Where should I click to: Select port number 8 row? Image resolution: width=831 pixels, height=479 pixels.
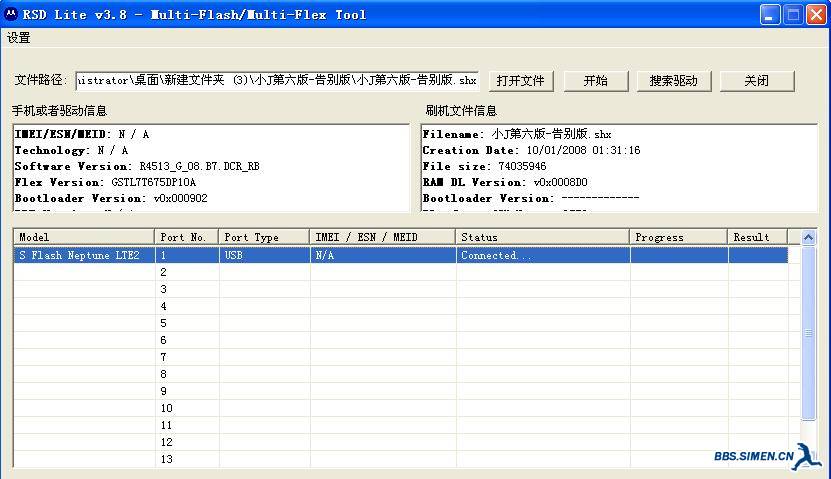coord(401,374)
